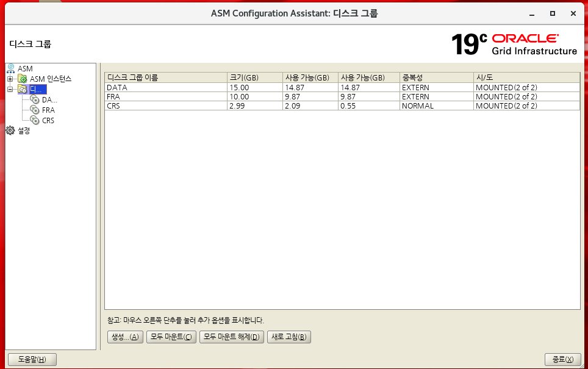
Task: Select ASM 인스턴스 label in tree
Action: pyautogui.click(x=51, y=79)
